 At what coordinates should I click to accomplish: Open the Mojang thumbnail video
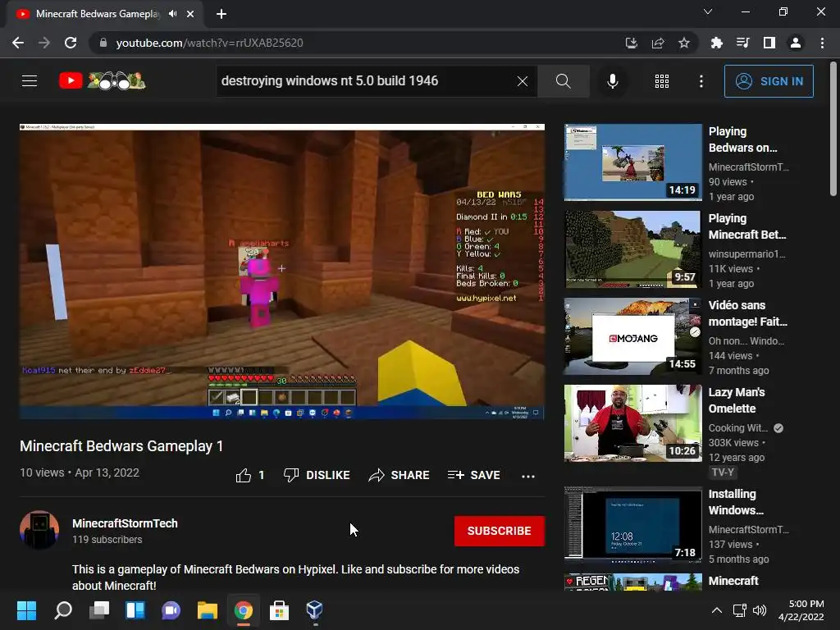click(632, 336)
